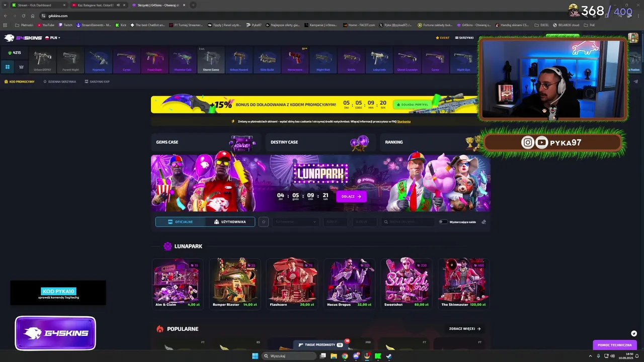Open Steam from the taskbar

pos(389,356)
